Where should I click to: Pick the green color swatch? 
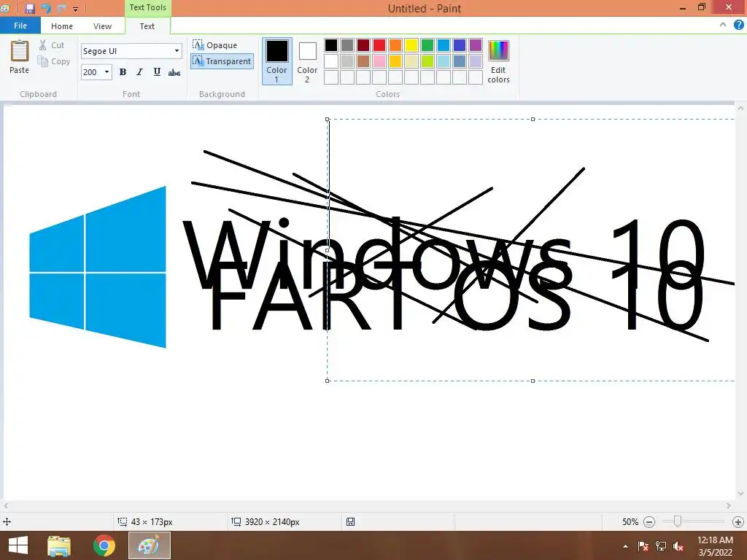click(x=427, y=45)
